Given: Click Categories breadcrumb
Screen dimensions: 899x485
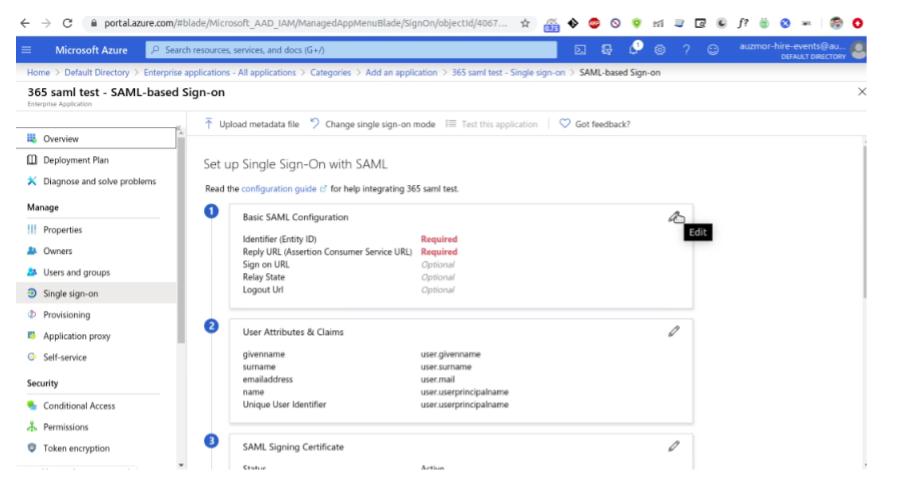Looking at the screenshot, I should coord(330,72).
